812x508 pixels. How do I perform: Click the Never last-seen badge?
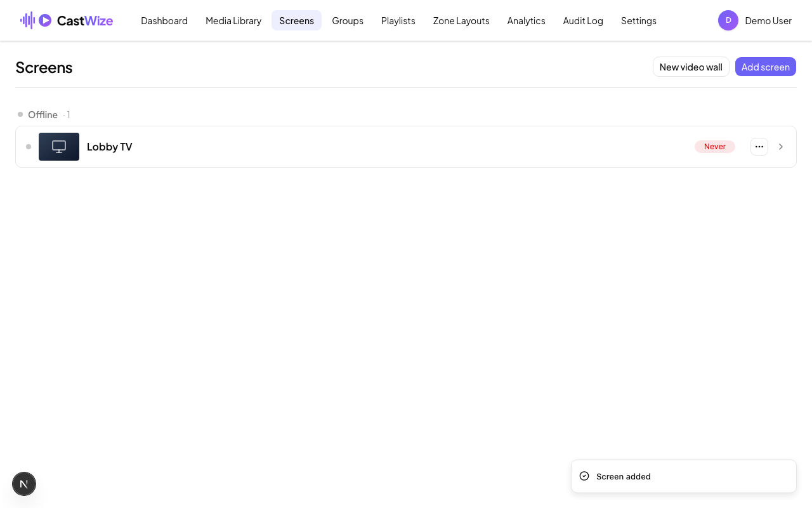pos(715,147)
